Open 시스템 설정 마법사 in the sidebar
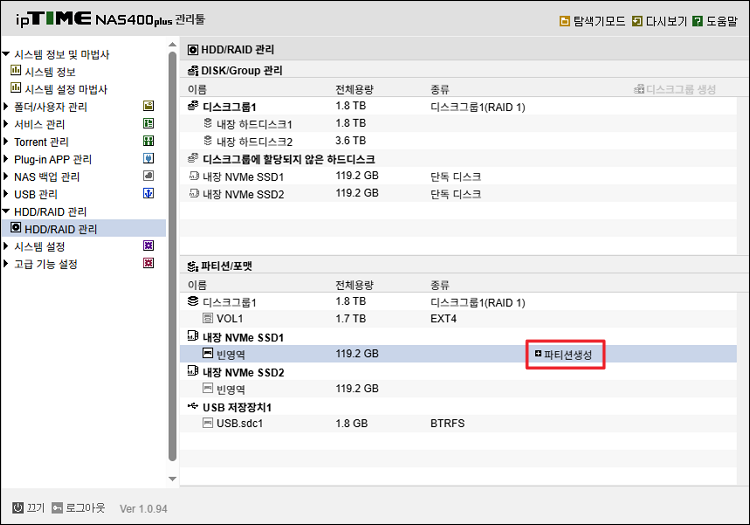Viewport: 750px width, 525px height. (x=65, y=89)
